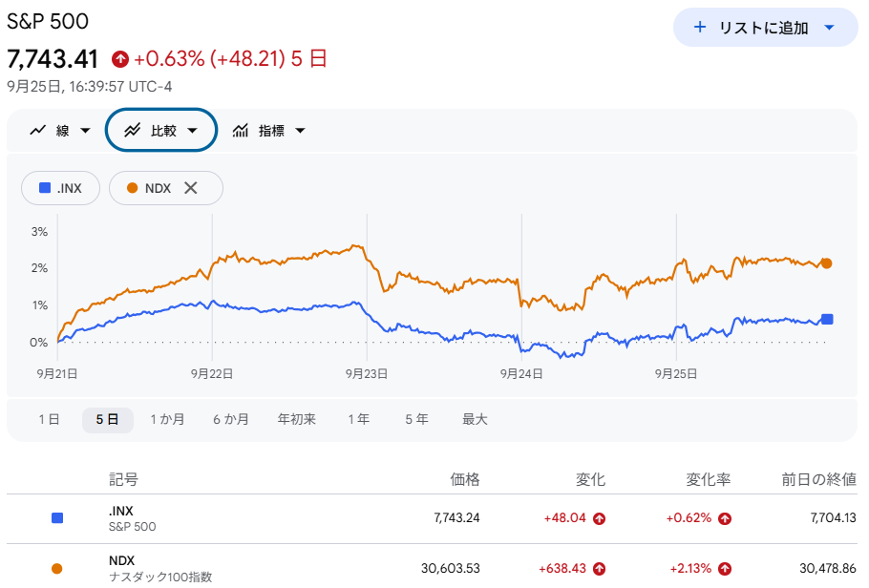Switch to the 6か月 range tab
The height and width of the screenshot is (588, 869).
point(231,420)
